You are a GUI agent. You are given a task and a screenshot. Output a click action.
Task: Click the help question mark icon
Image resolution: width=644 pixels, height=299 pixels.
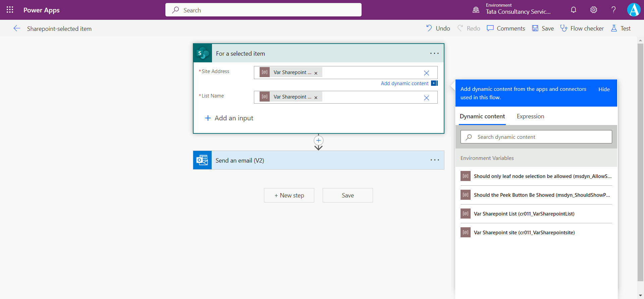(x=613, y=10)
